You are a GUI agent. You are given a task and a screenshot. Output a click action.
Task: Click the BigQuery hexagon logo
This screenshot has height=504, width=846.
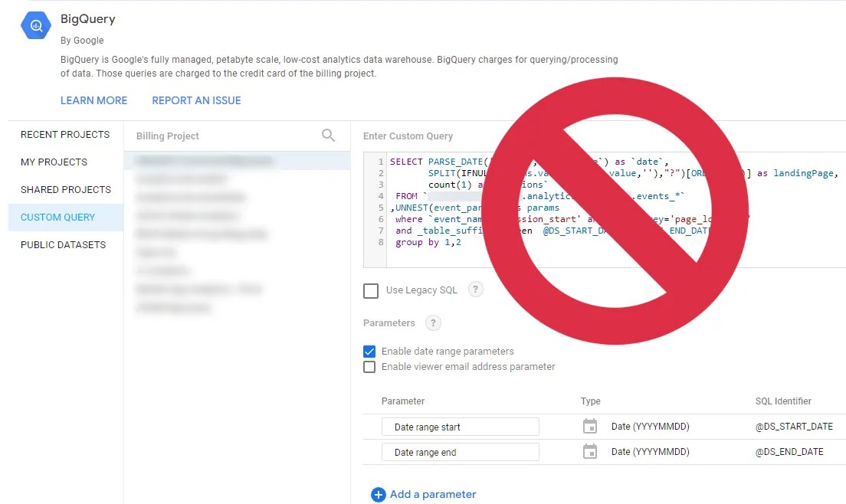pyautogui.click(x=35, y=25)
